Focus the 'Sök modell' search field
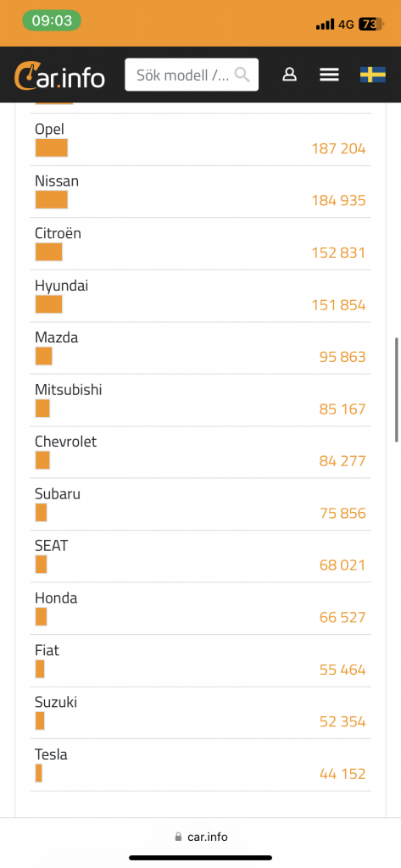401x868 pixels. (192, 75)
